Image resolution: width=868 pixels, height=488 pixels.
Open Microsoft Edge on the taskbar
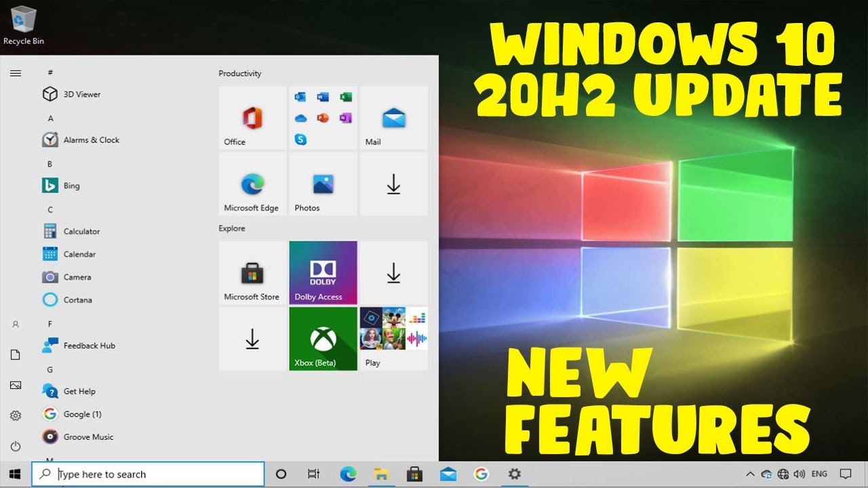[x=348, y=474]
